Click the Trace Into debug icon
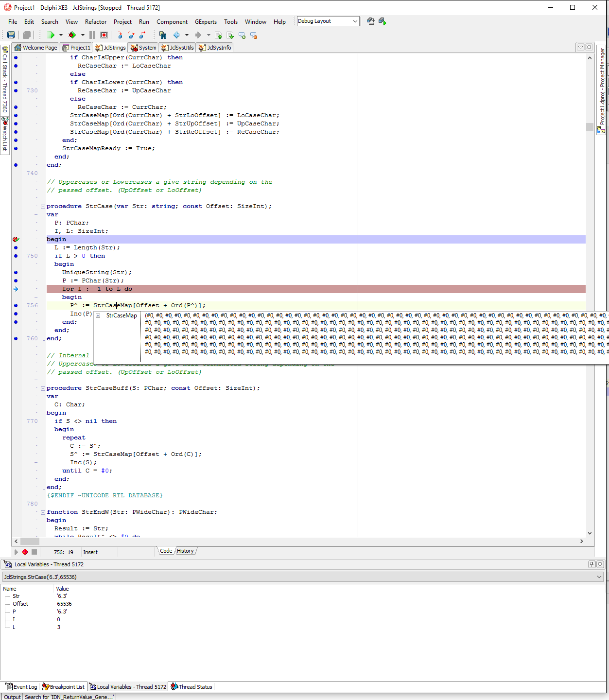 tap(120, 35)
